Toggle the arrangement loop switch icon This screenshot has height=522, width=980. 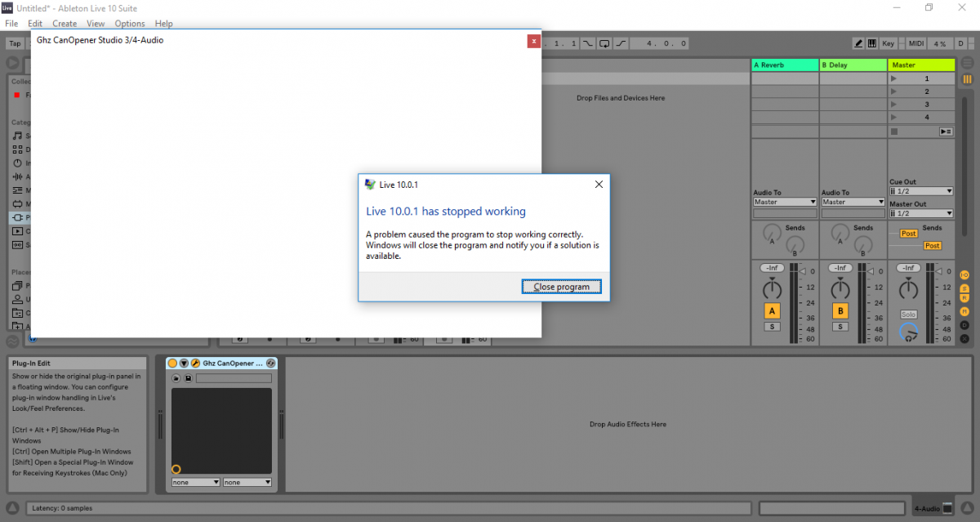604,43
